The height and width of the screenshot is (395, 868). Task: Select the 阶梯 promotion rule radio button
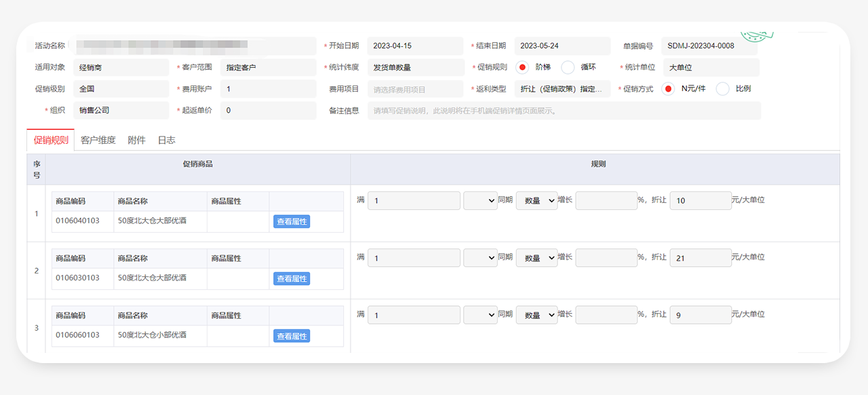point(522,67)
